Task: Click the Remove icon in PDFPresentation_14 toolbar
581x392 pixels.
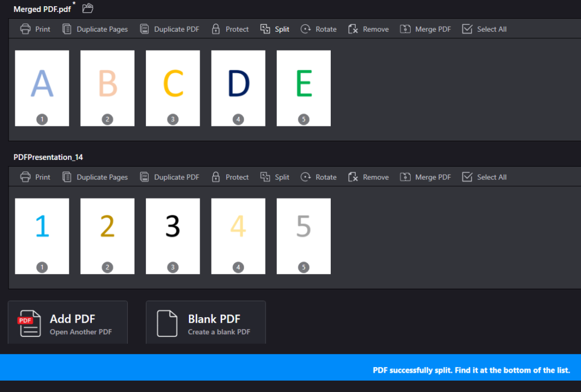Action: 353,177
